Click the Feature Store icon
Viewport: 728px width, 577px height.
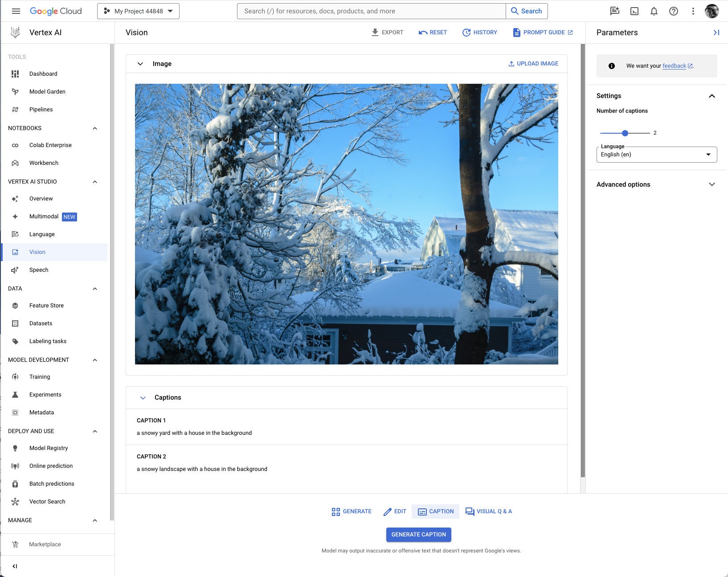pyautogui.click(x=15, y=306)
